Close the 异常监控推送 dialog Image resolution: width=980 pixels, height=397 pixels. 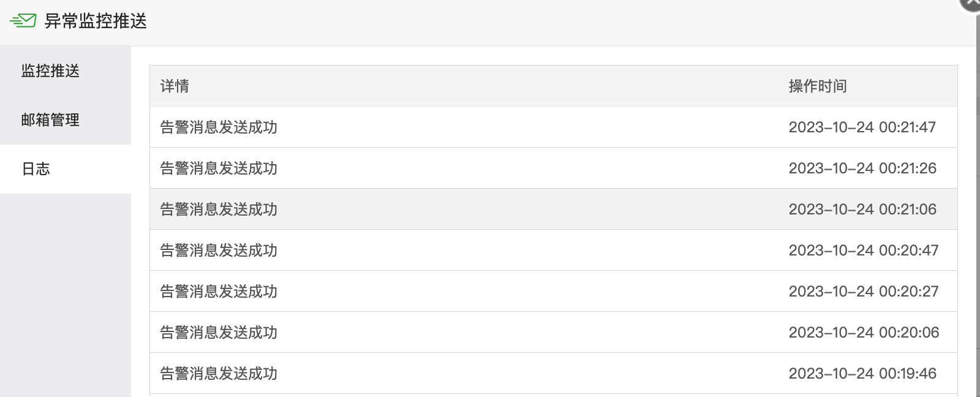click(971, 3)
